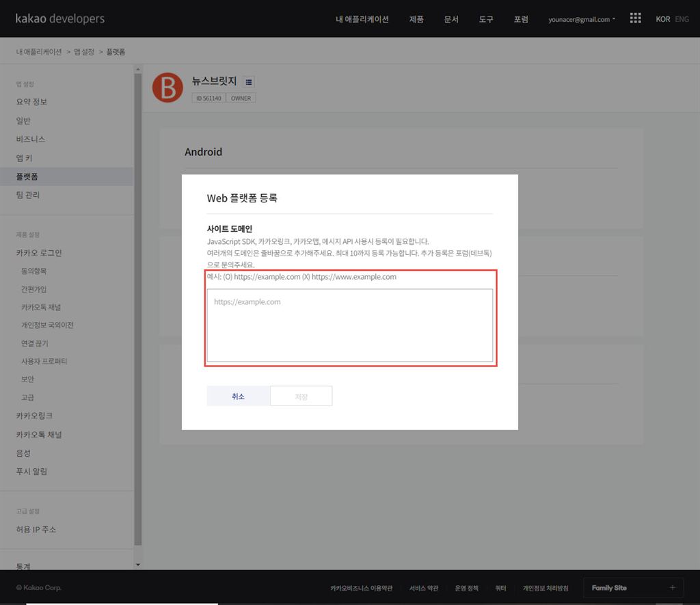Open the 포럼 top menu
The width and height of the screenshot is (700, 605).
pyautogui.click(x=520, y=19)
